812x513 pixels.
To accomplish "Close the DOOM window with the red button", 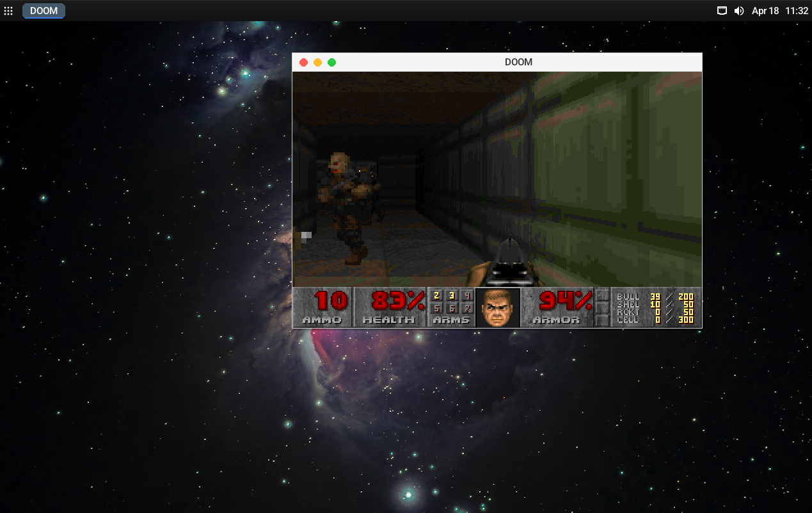I will pyautogui.click(x=303, y=62).
